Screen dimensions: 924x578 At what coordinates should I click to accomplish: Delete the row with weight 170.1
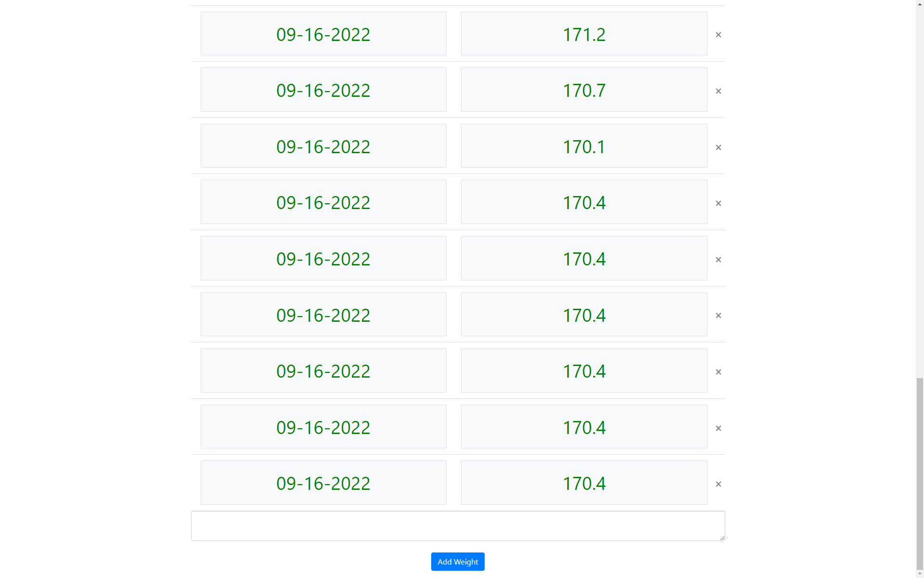pos(718,147)
